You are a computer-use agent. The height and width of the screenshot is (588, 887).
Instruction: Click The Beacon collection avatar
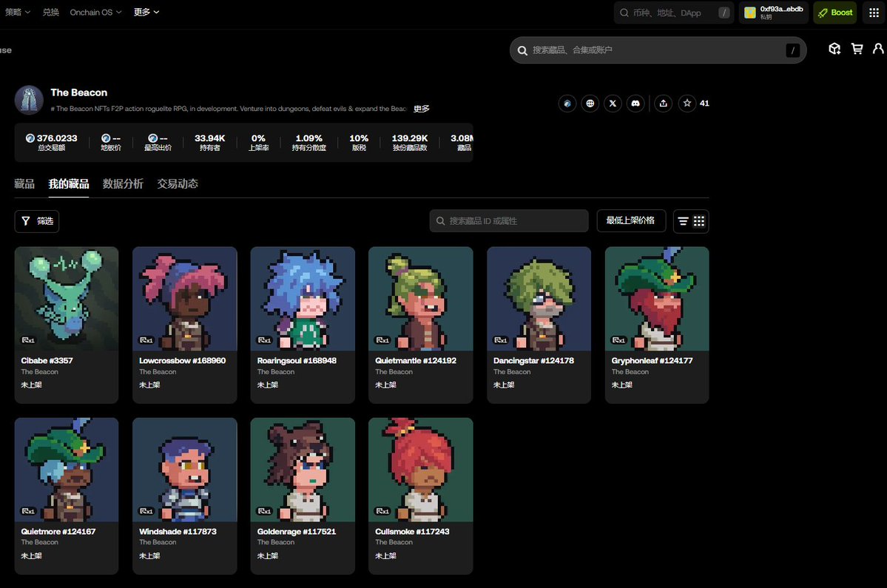[29, 100]
